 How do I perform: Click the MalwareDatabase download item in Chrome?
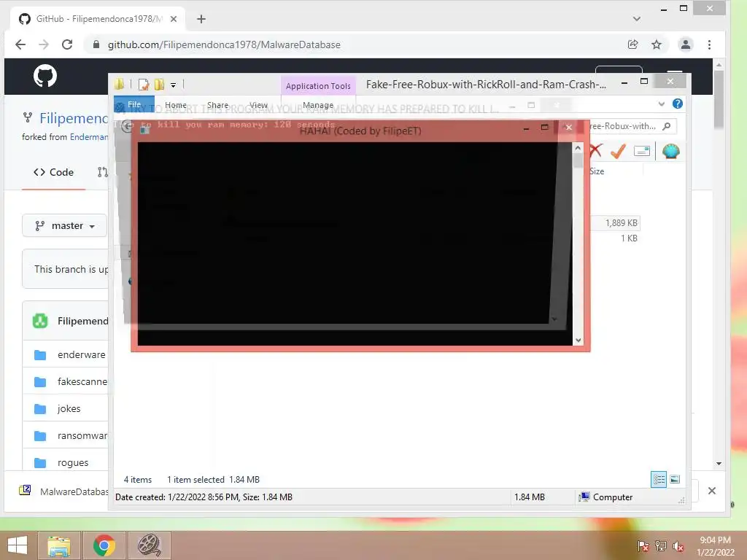tap(63, 491)
